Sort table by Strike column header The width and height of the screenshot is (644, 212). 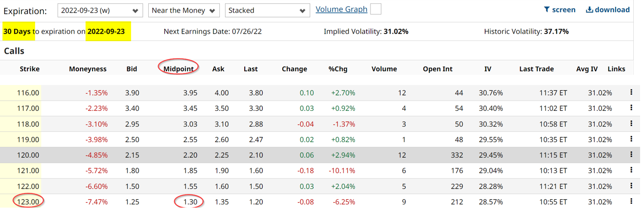[x=29, y=69]
